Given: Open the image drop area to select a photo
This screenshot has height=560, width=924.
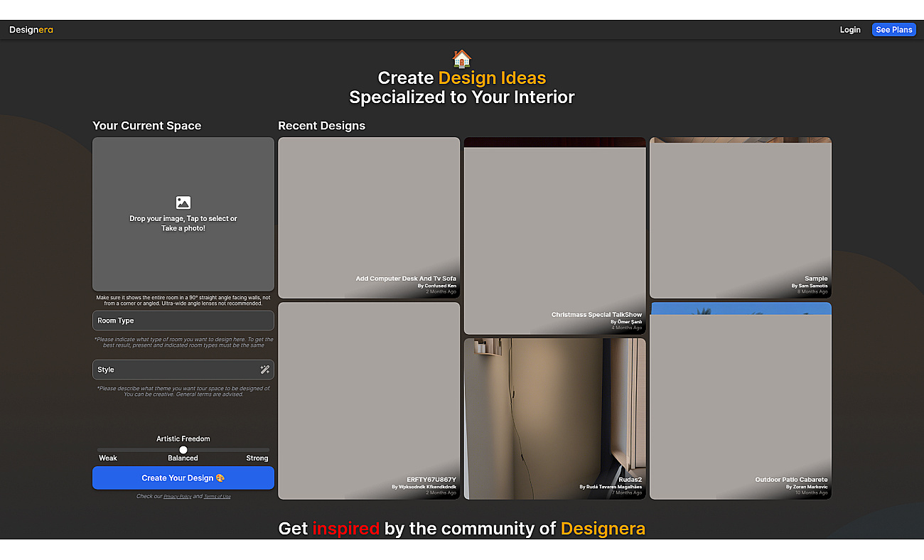Looking at the screenshot, I should click(x=183, y=215).
